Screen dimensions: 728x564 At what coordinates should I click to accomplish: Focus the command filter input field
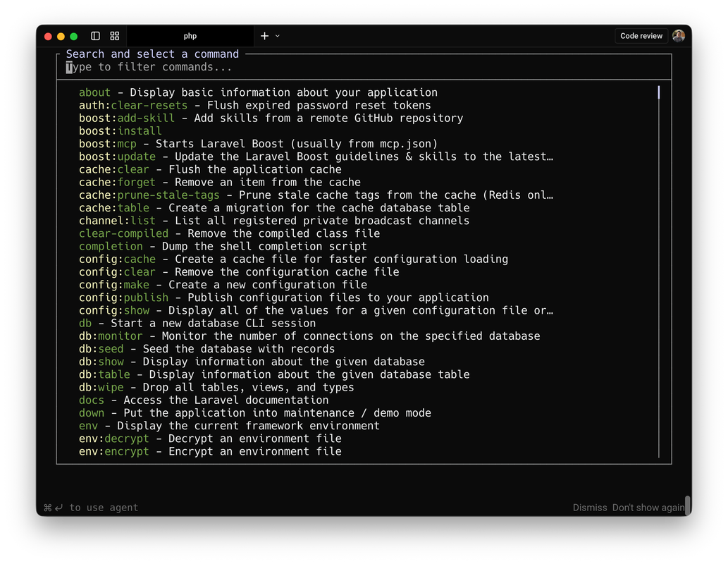click(x=211, y=67)
